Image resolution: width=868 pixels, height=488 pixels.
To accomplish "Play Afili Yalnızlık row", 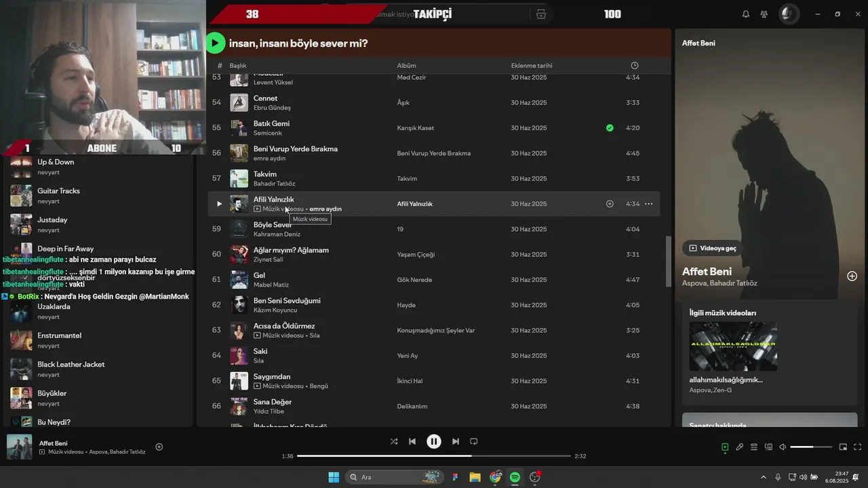I will click(219, 204).
